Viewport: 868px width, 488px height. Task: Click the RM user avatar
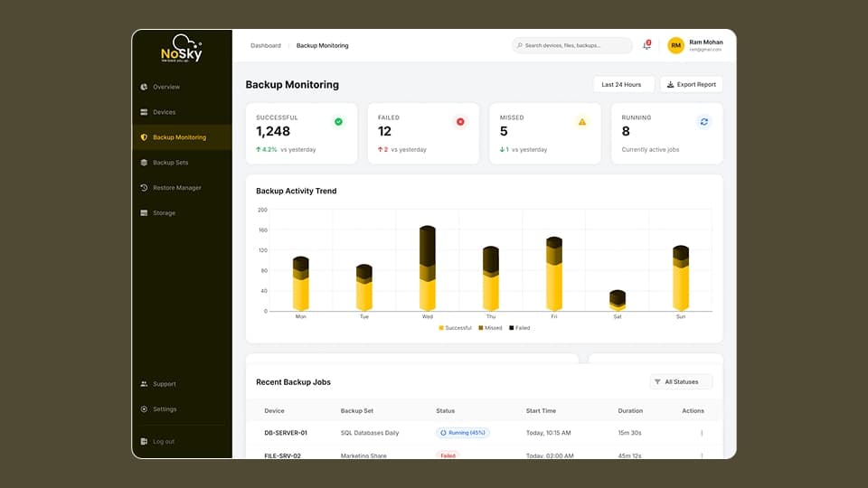click(x=675, y=45)
